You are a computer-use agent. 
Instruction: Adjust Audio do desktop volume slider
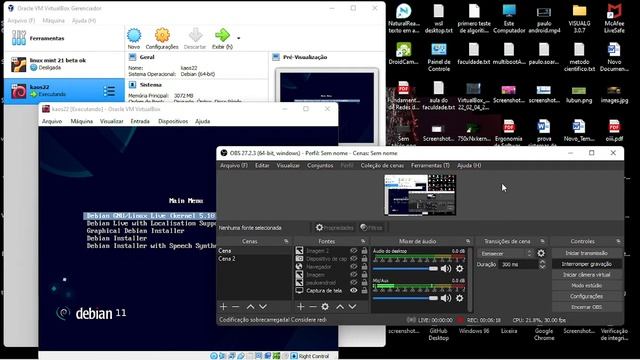(x=405, y=269)
